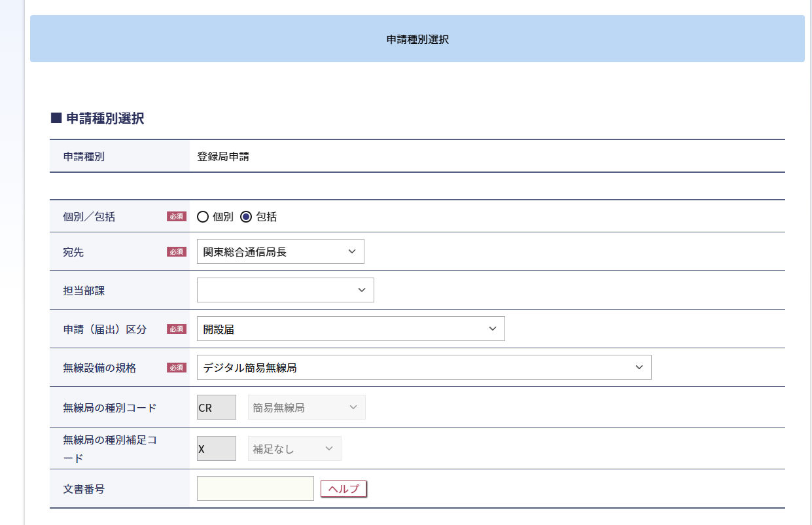The height and width of the screenshot is (525, 812).
Task: Open the 宛先 dropdown showing 関東総合通信局長
Action: click(280, 251)
